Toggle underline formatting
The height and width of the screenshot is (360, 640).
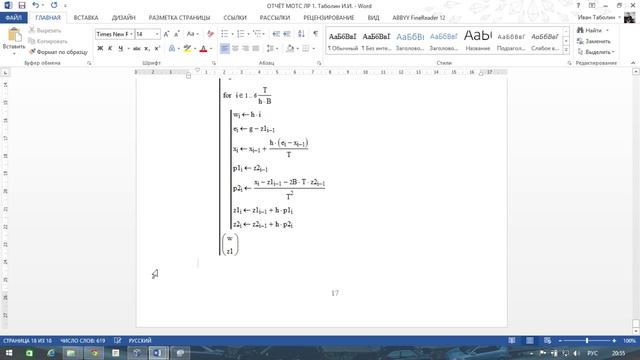coord(120,49)
